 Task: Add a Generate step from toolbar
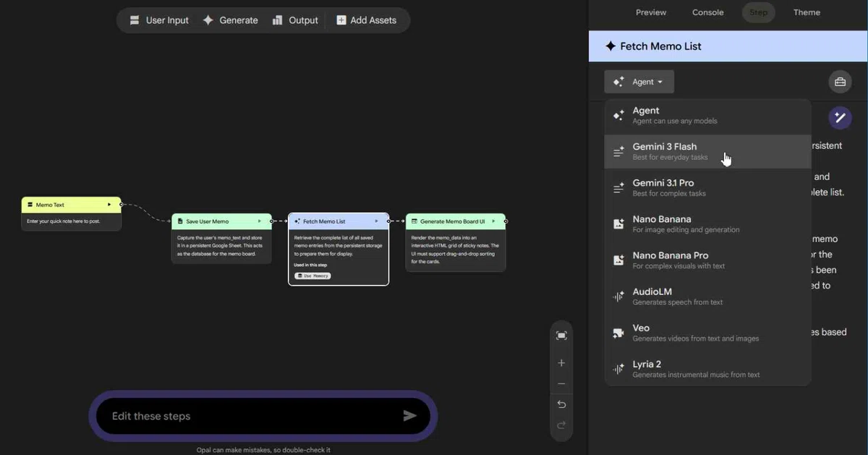[230, 20]
